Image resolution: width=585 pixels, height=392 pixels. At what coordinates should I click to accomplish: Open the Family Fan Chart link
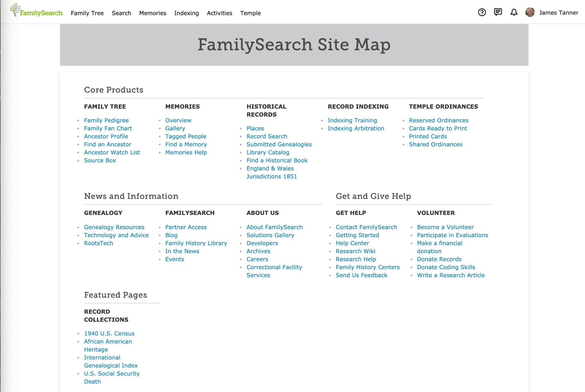[108, 128]
